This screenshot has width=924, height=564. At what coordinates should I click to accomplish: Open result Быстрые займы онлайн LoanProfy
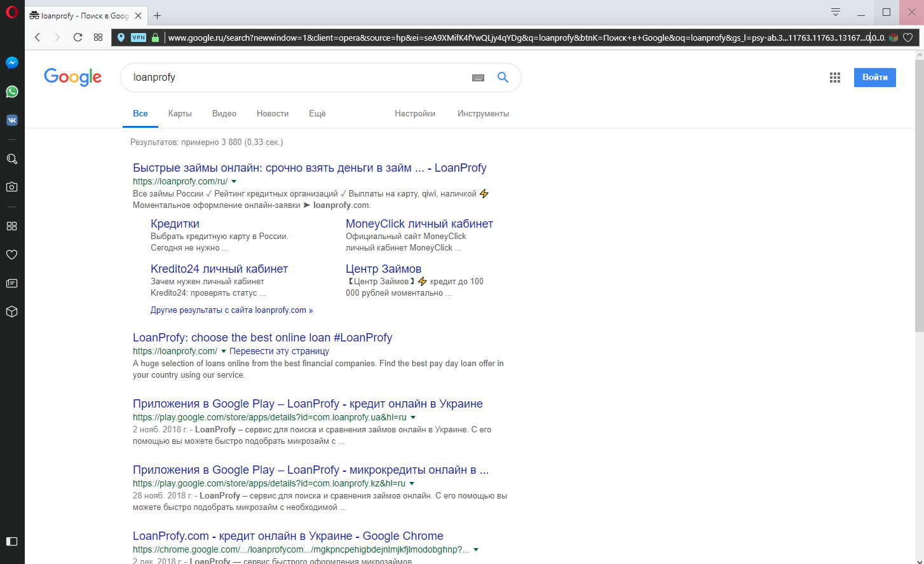(309, 168)
